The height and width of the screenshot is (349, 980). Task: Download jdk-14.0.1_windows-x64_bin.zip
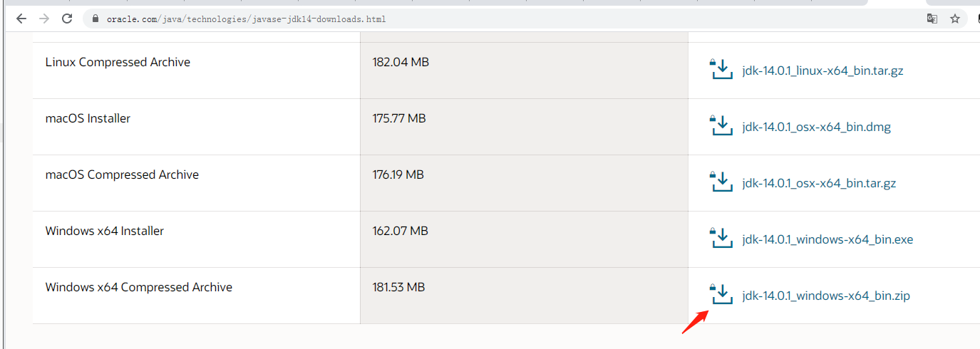tap(826, 296)
